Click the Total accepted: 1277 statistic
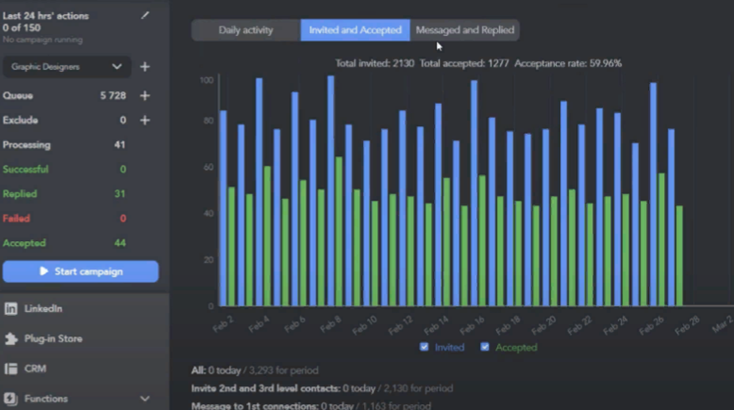The width and height of the screenshot is (734, 410). (464, 63)
